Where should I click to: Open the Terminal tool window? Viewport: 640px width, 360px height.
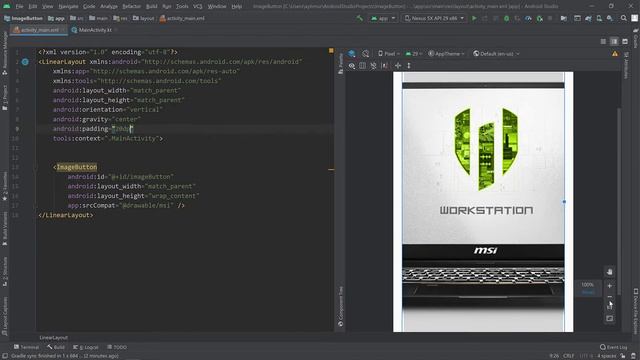tap(26, 347)
